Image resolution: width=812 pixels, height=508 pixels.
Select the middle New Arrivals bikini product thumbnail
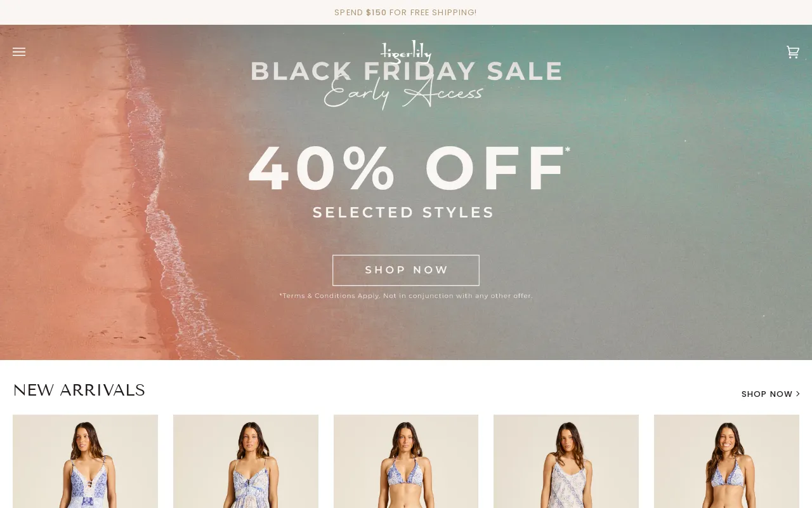(406, 462)
